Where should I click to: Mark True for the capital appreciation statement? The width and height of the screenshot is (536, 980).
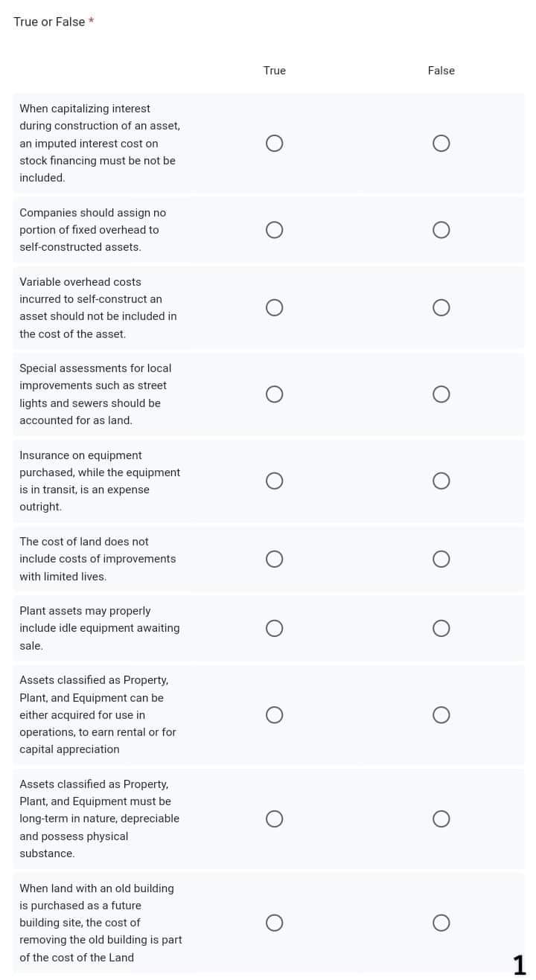click(275, 715)
